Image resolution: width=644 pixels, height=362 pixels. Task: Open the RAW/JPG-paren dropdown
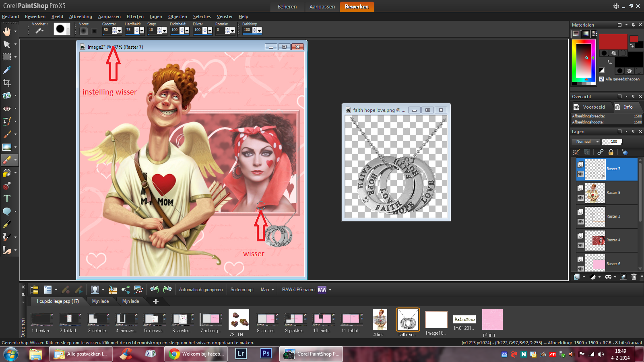click(330, 290)
